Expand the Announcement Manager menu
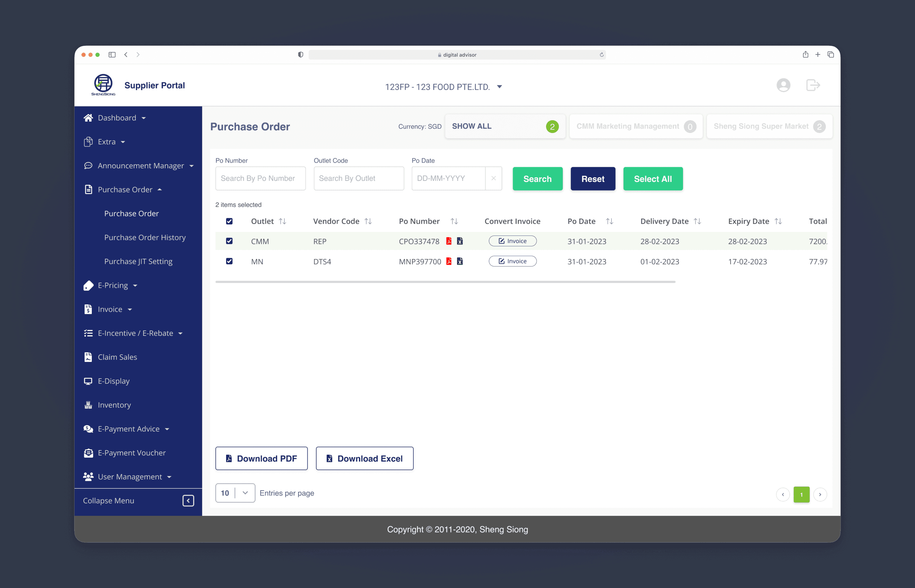This screenshot has height=588, width=915. (191, 166)
